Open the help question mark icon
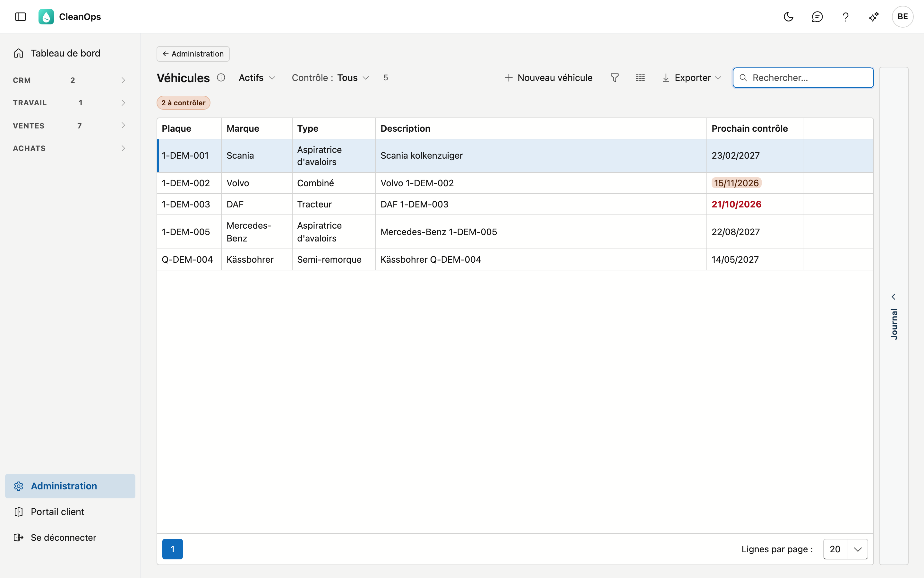This screenshot has height=578, width=924. coord(845,16)
